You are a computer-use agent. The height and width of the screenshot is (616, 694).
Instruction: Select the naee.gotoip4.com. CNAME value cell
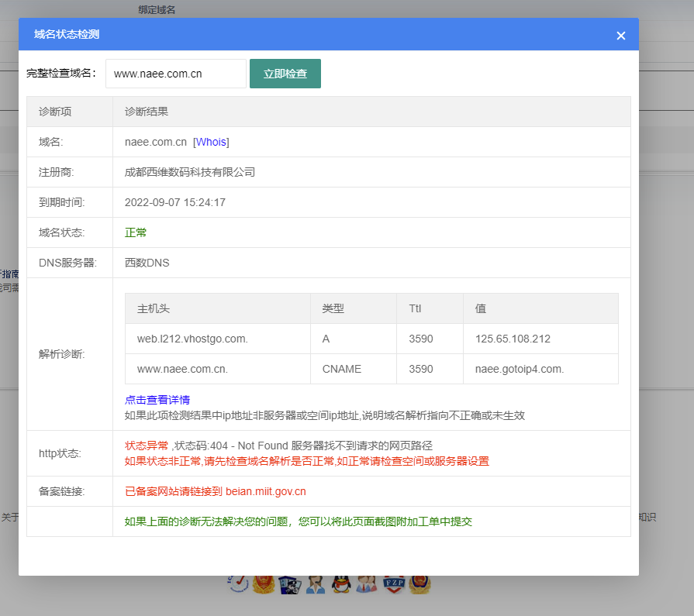[x=519, y=369]
